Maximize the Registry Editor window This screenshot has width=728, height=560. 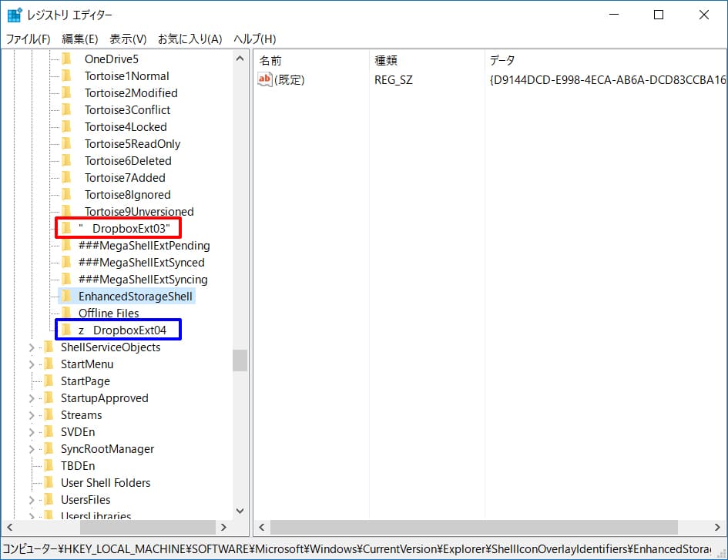point(659,15)
